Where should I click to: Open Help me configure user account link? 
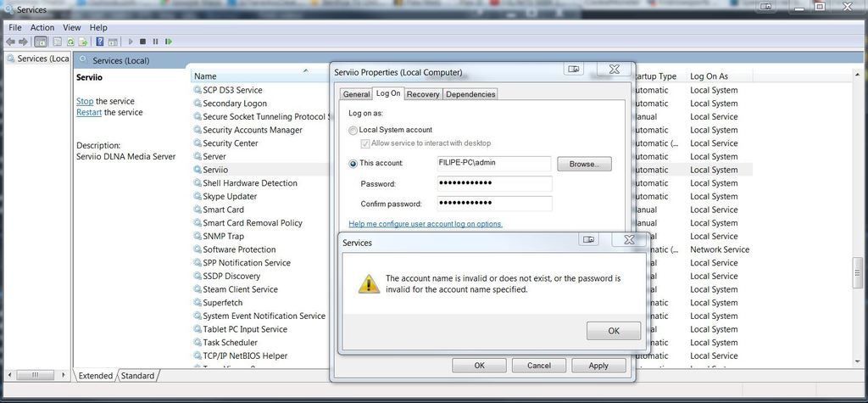[x=426, y=224]
